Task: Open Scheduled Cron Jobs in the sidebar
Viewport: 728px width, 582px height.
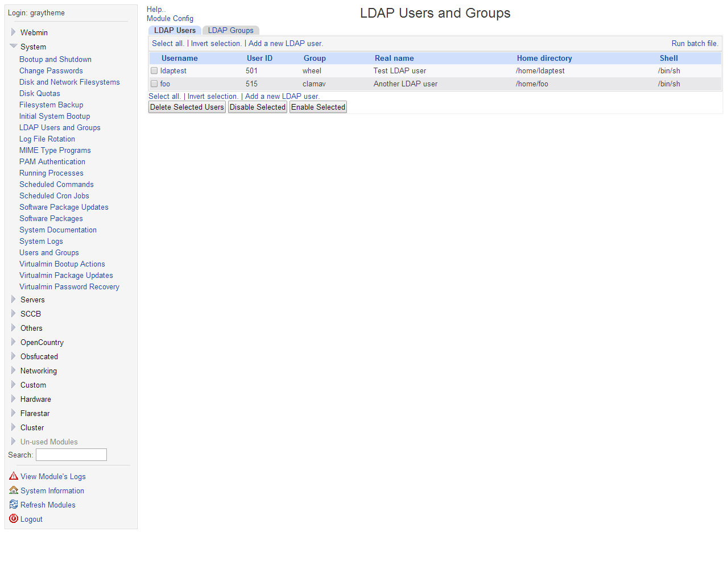Action: pyautogui.click(x=54, y=196)
